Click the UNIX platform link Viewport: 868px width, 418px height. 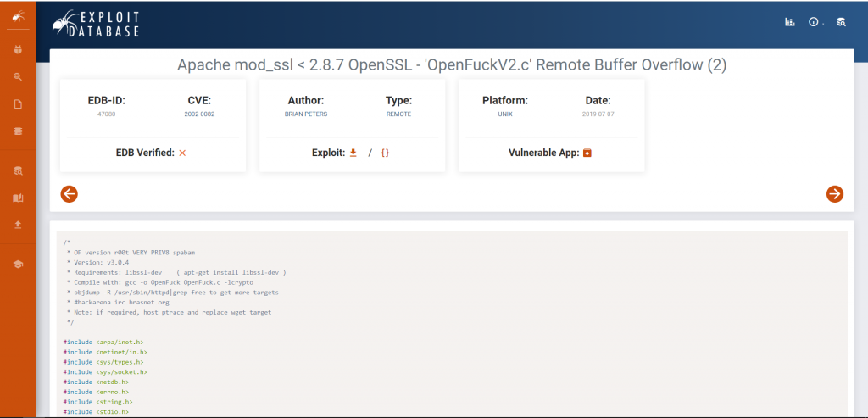pos(505,114)
